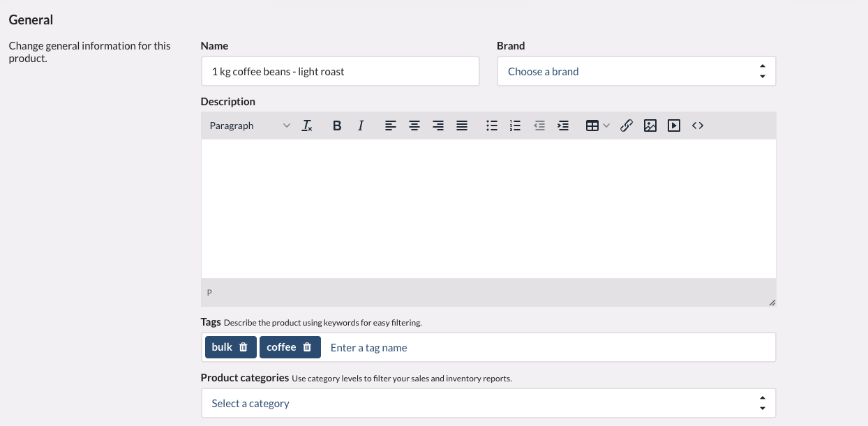Screen dimensions: 868x426
Task: Insert a link in description
Action: click(627, 125)
